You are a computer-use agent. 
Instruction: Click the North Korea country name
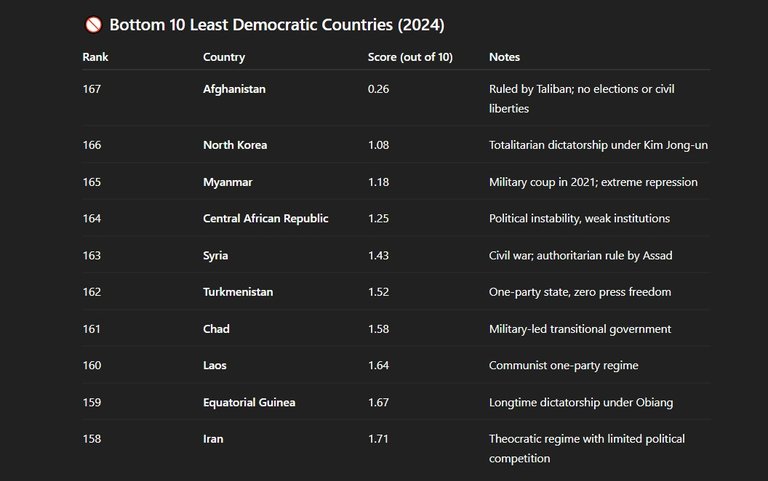tap(235, 145)
